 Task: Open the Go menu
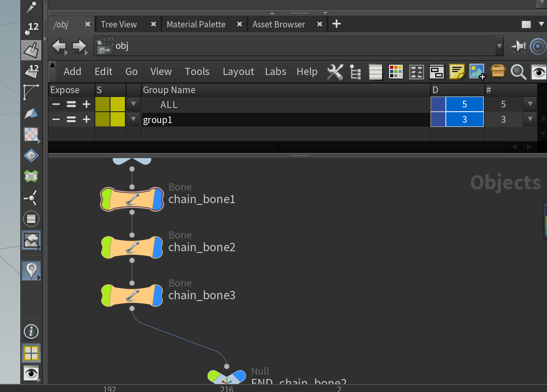click(x=132, y=72)
